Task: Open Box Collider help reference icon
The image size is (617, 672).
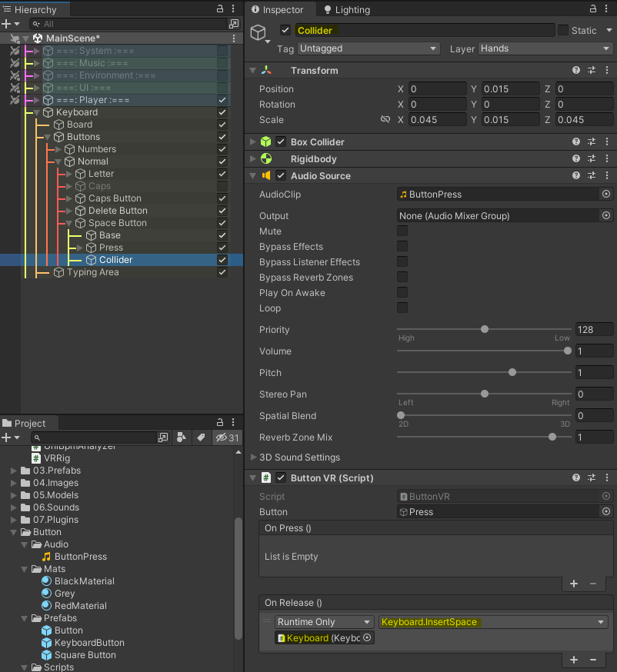Action: 576,141
